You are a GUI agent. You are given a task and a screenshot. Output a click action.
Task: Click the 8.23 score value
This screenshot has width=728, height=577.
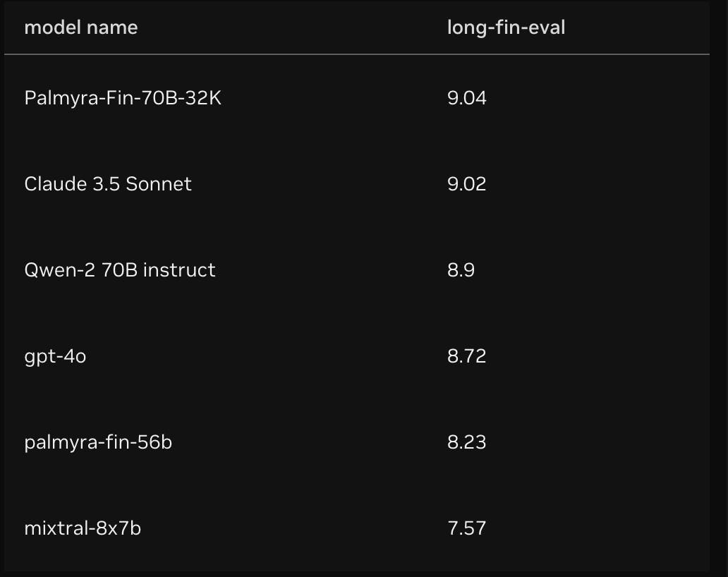click(466, 442)
